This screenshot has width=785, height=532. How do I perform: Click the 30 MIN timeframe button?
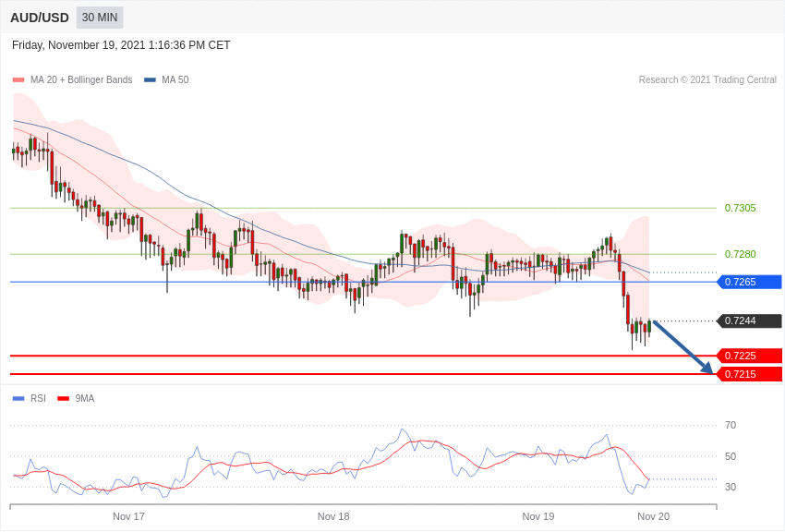pos(100,18)
